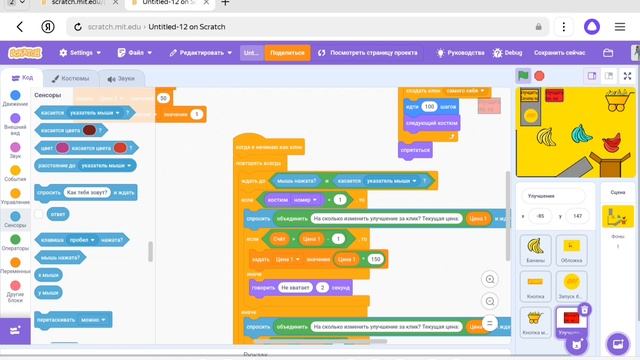The height and width of the screenshot is (360, 640).
Task: Switch to the Костюмы tab
Action: coord(70,78)
